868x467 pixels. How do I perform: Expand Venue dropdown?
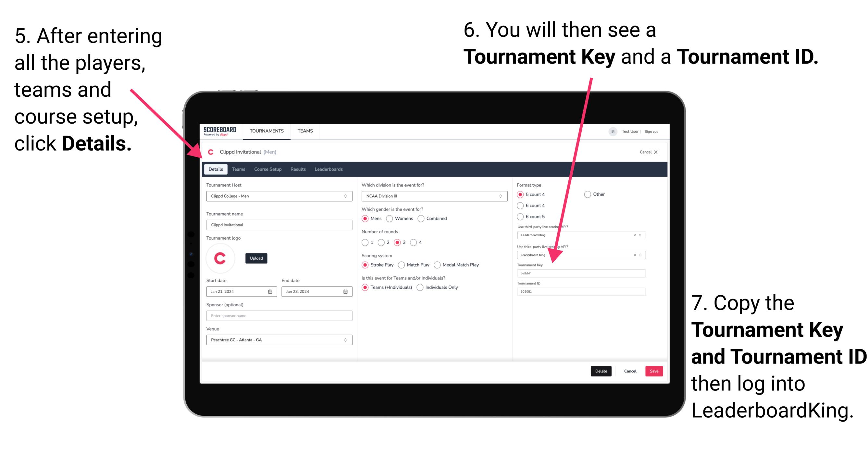[x=346, y=340]
